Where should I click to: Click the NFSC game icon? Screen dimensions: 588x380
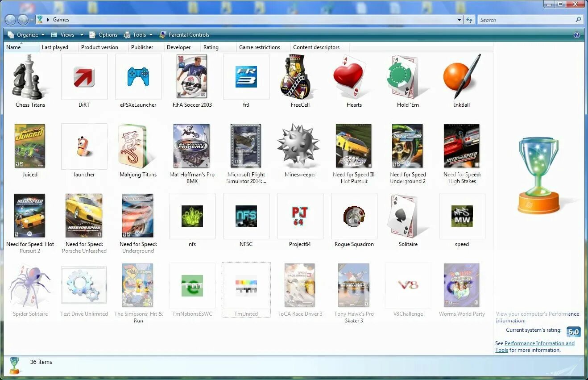246,216
